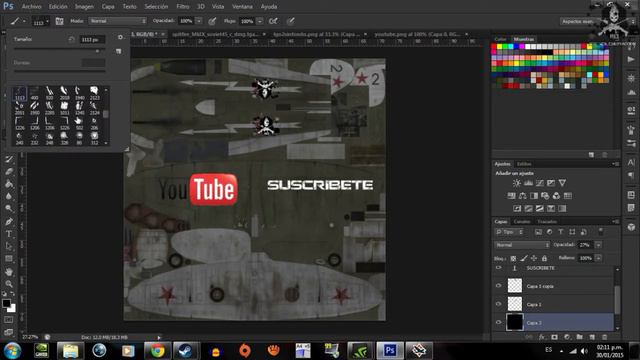
Task: Click the Quick Mask mode icon
Action: [9, 320]
